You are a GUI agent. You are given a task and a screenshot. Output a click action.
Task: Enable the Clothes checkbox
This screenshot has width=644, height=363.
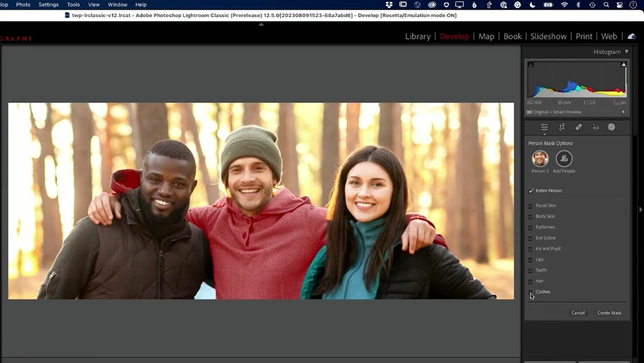click(x=531, y=292)
